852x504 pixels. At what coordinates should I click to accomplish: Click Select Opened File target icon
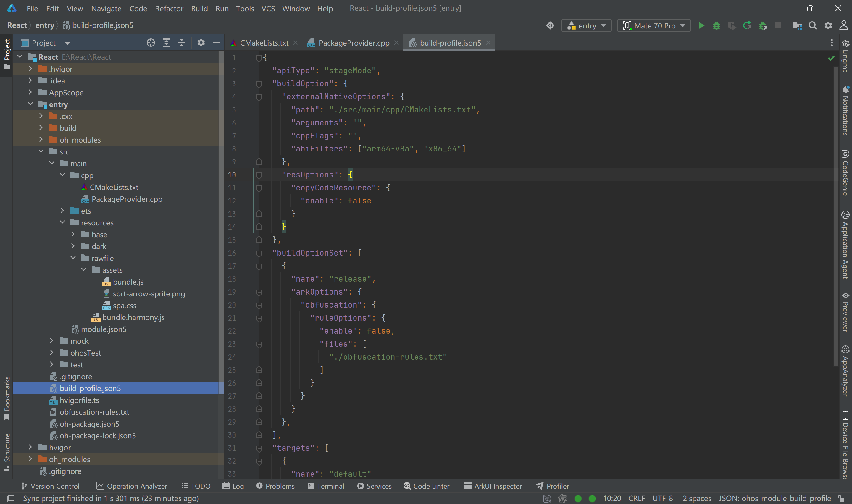click(151, 43)
